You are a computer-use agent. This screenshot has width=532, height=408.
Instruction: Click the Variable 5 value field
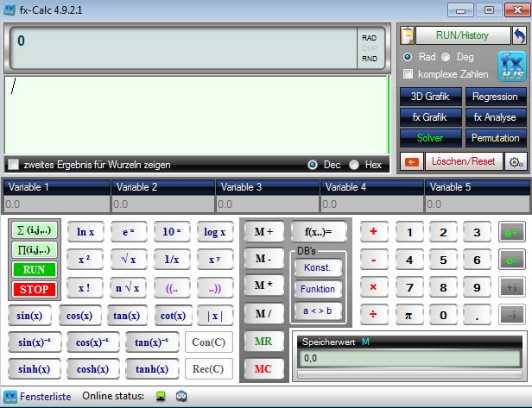(477, 204)
